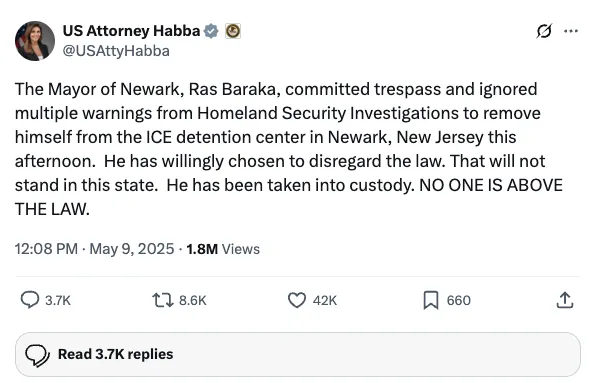Open the three-dot more options menu
Image resolution: width=597 pixels, height=383 pixels.
(571, 31)
